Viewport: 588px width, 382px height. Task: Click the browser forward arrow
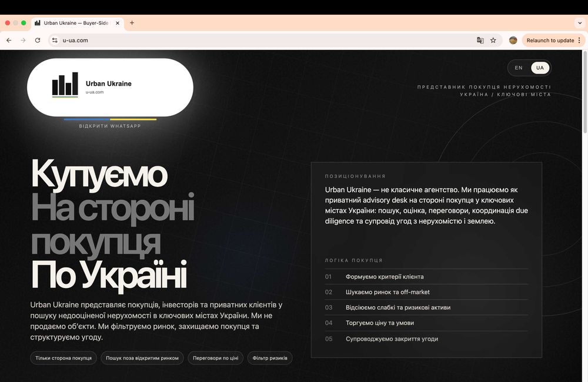(24, 40)
